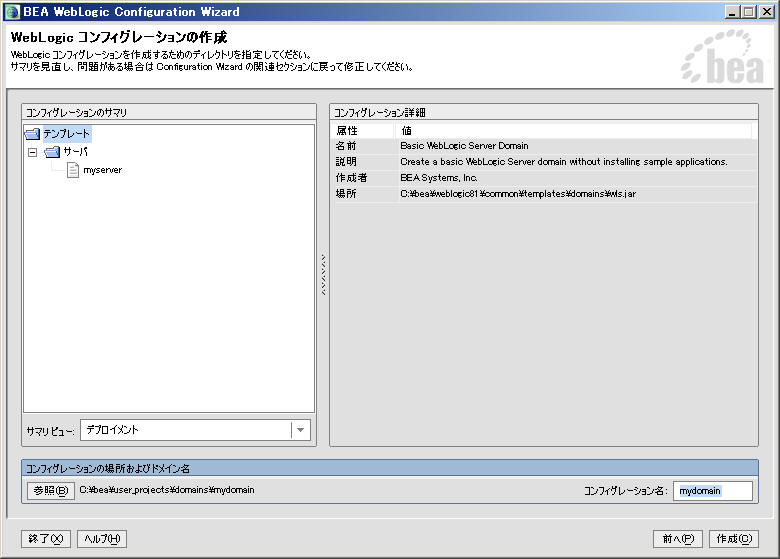Screen dimensions: 780x559
Task: Click the panel splitter collapse handle
Action: click(322, 275)
